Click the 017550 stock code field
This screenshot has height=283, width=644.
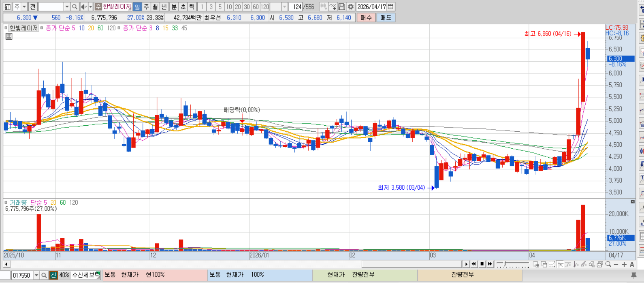[22, 275]
